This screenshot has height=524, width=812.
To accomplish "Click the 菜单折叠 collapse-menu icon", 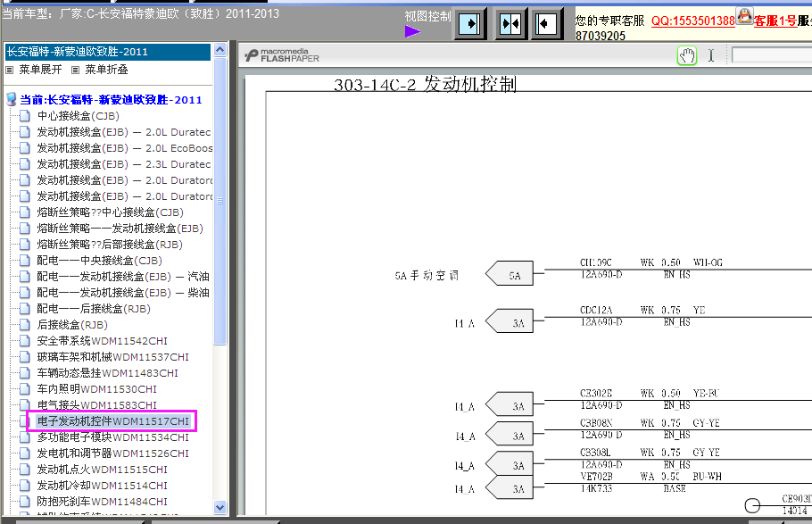I will click(x=76, y=70).
